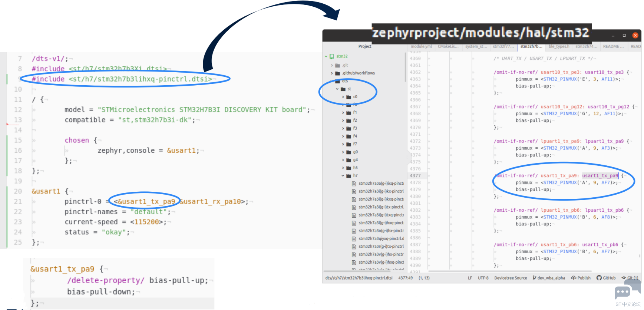Expand the .git folder
644x310 pixels.
point(332,65)
